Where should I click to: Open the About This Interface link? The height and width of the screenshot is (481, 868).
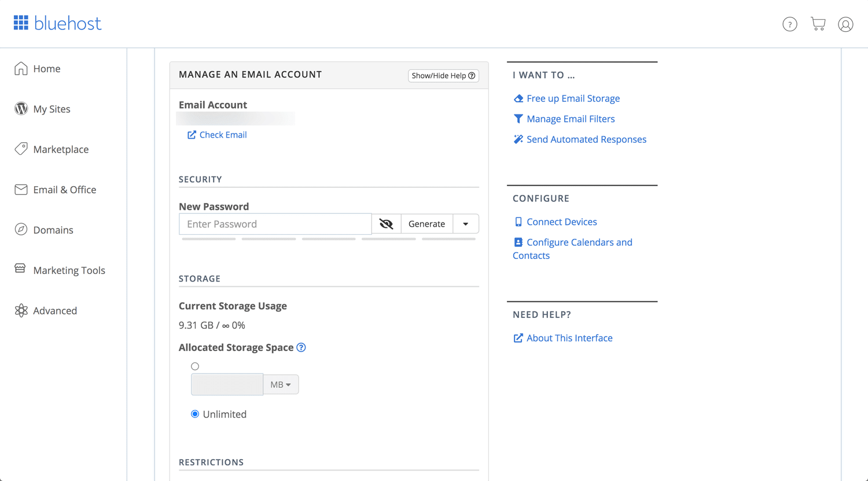[569, 338]
